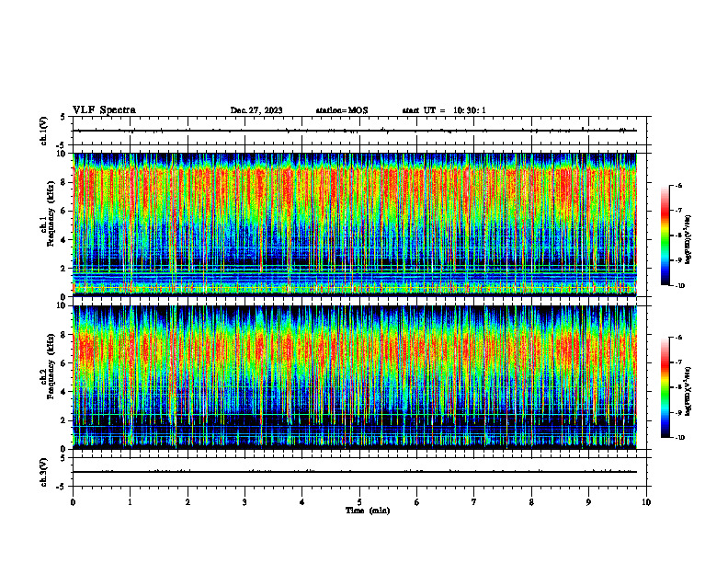Click the ch.1 spectrogram panel
728x563 pixels.
tap(355, 224)
